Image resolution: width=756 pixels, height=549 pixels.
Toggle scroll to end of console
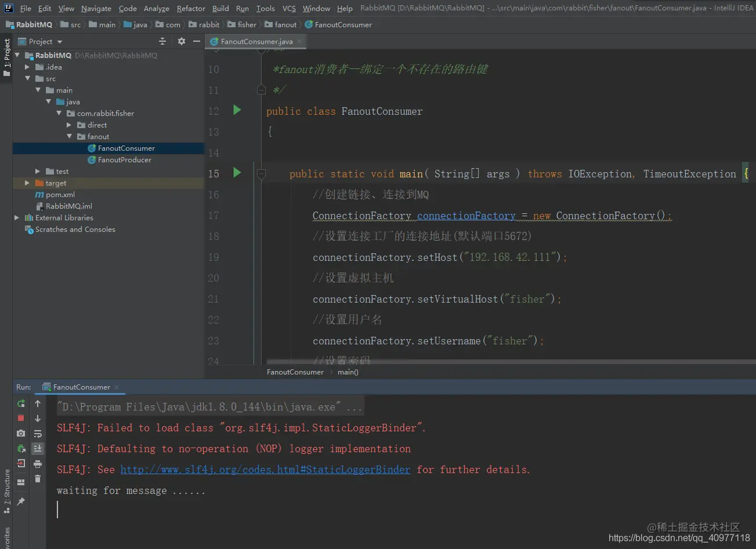click(x=38, y=448)
